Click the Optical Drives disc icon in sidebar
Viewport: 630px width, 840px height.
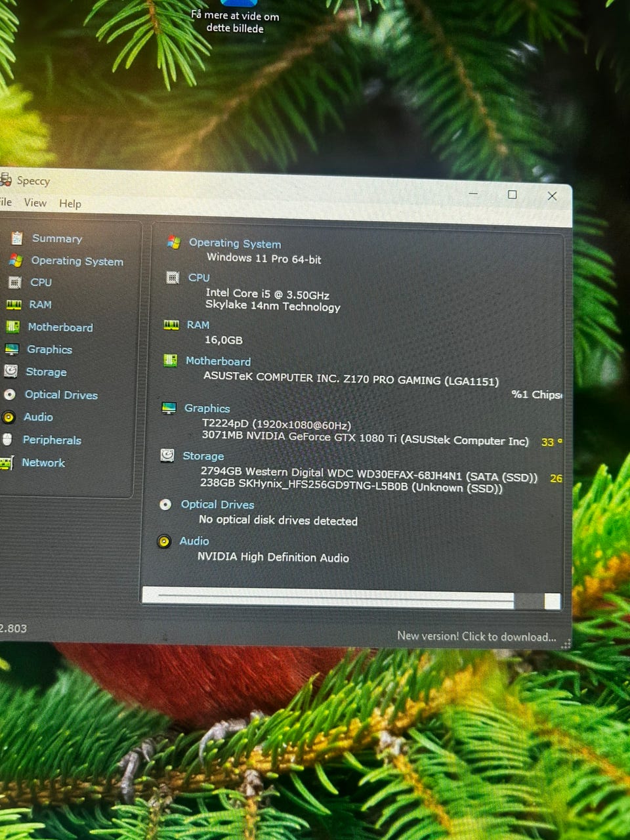point(10,394)
